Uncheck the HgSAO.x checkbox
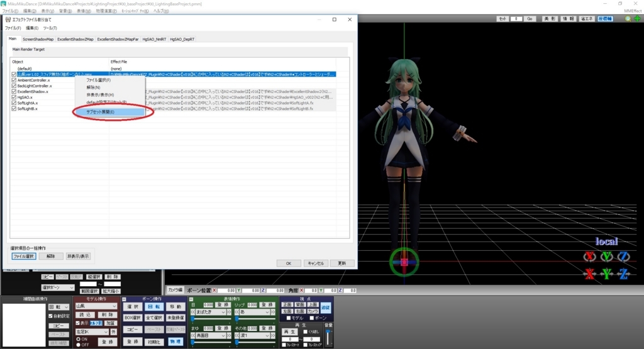 (14, 97)
